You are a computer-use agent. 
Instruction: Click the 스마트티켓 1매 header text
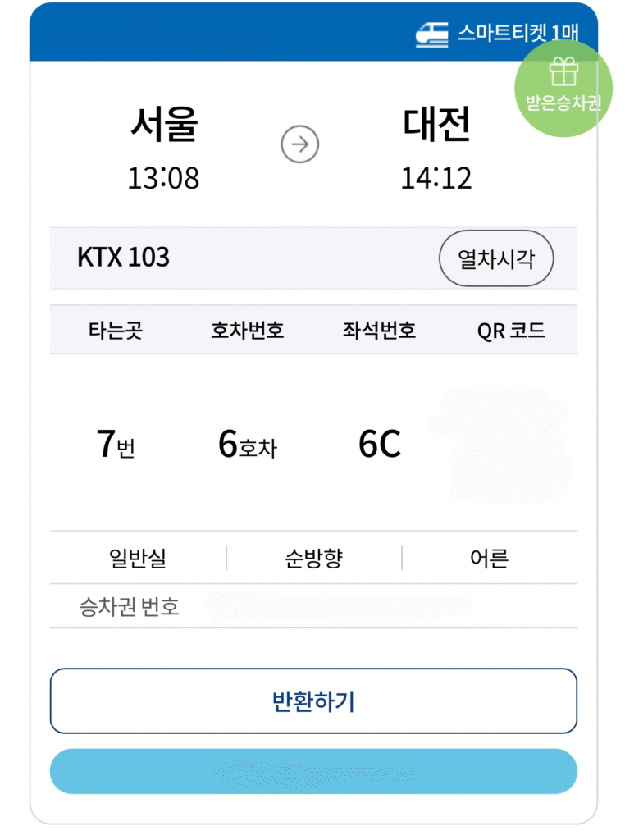pos(518,34)
